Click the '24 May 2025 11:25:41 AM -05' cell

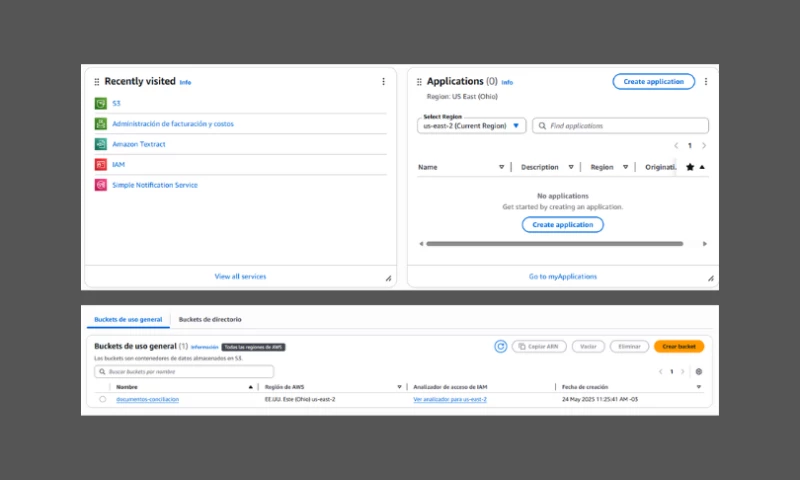[600, 399]
